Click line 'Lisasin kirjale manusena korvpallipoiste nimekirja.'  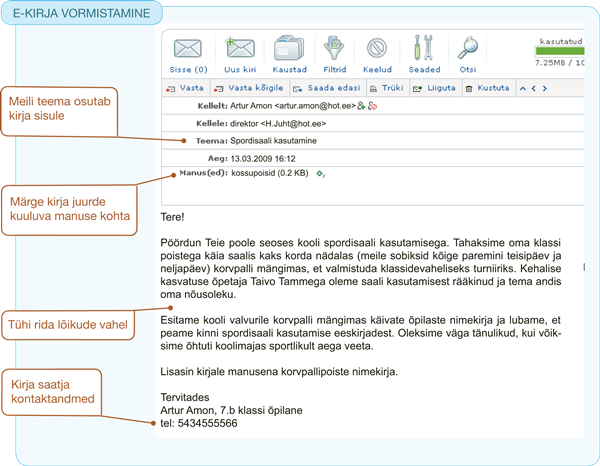coord(279,371)
